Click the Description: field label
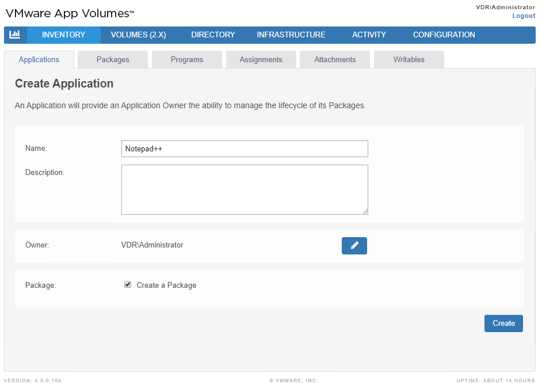542x392 pixels. [45, 173]
